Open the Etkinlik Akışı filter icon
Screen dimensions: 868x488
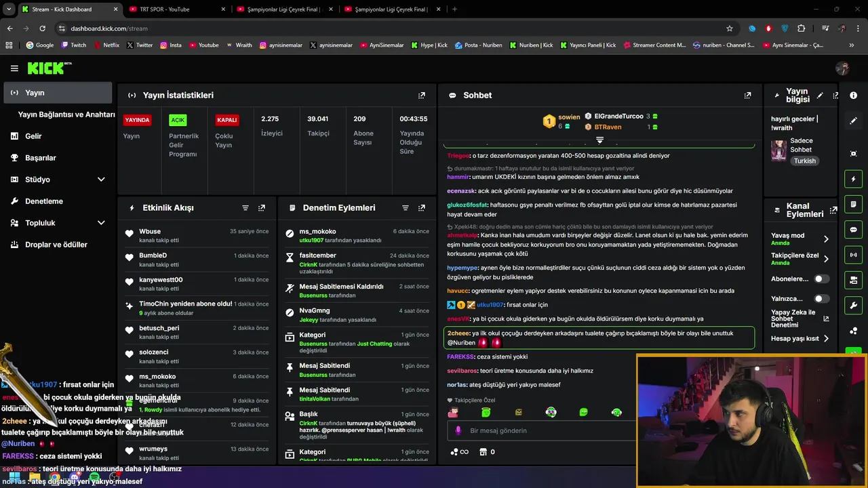point(245,208)
